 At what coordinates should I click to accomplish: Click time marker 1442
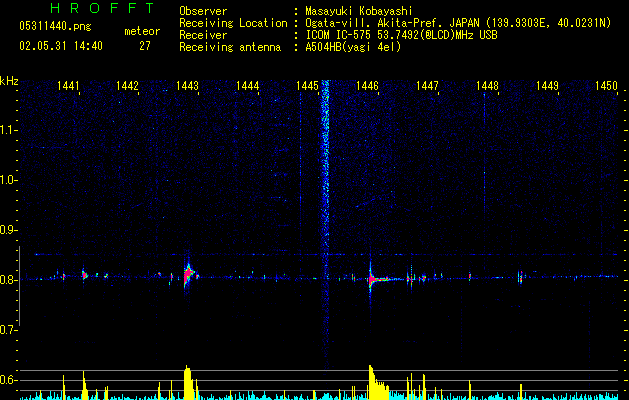pos(127,86)
